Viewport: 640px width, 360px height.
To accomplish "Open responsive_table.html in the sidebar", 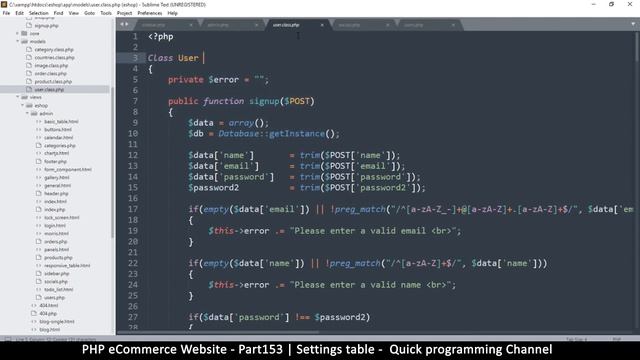I will point(67,265).
